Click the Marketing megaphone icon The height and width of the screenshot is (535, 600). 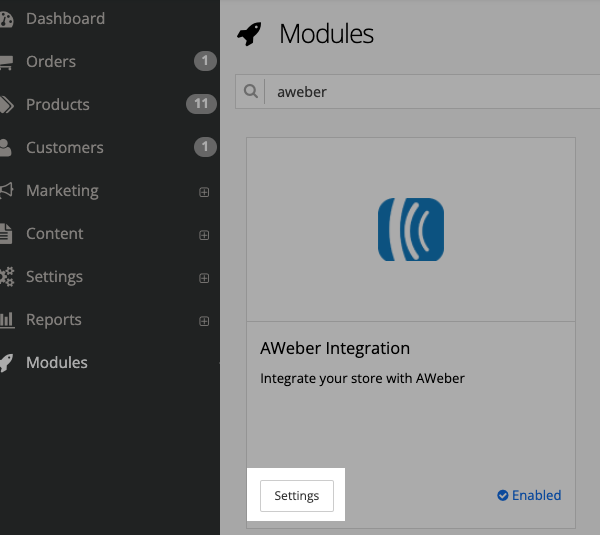tap(7, 191)
